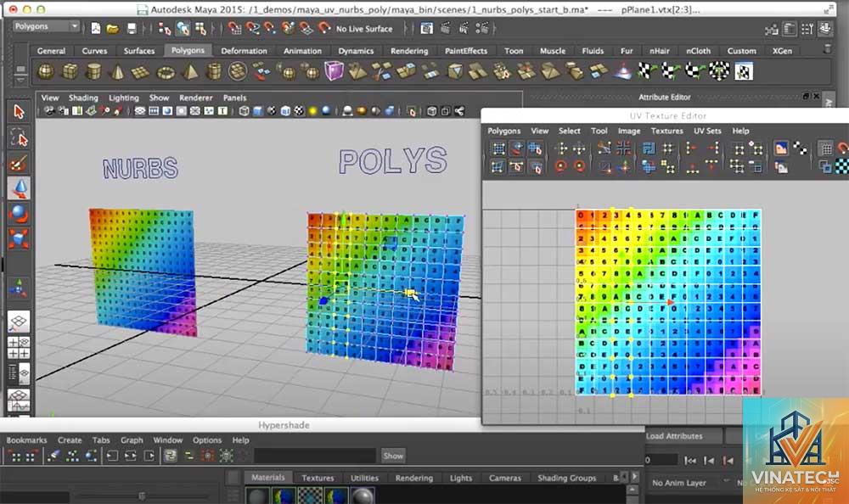Select the arrow Select tool in toolbox

pos(19,112)
